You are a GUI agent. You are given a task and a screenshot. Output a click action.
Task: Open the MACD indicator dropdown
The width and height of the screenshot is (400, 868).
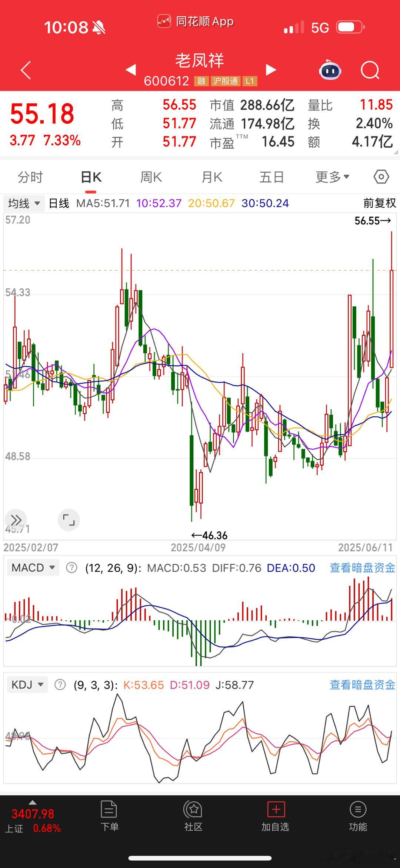coord(33,568)
